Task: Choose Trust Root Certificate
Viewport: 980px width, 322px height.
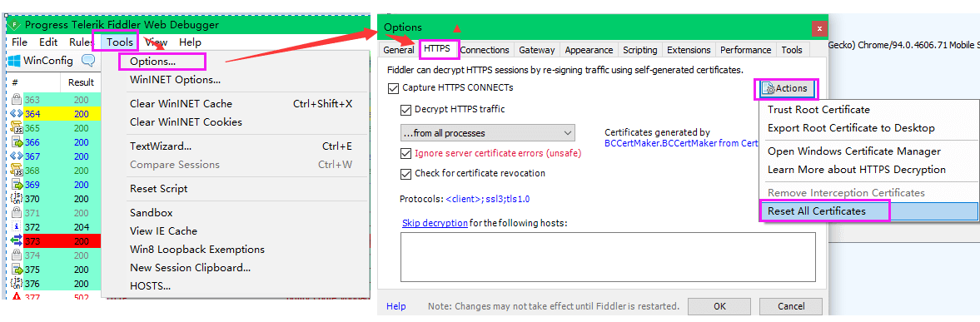Action: pyautogui.click(x=818, y=110)
